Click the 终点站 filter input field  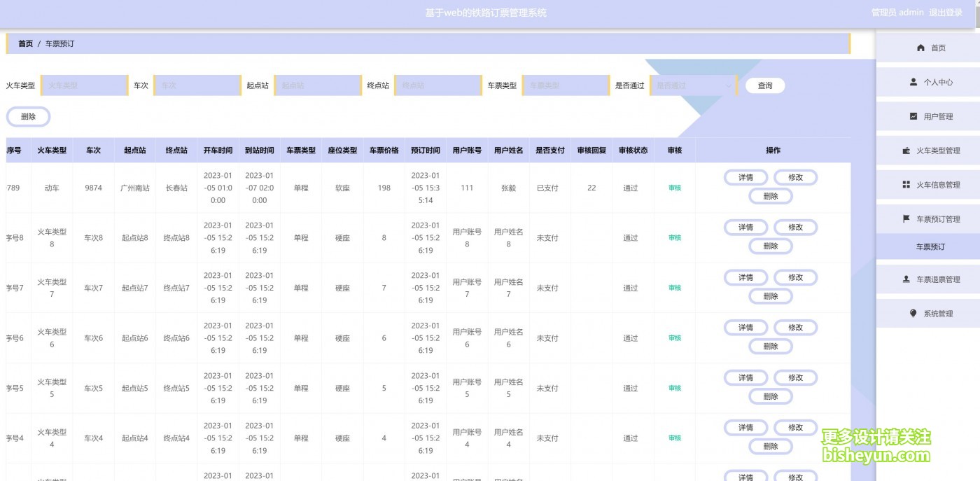tap(438, 85)
